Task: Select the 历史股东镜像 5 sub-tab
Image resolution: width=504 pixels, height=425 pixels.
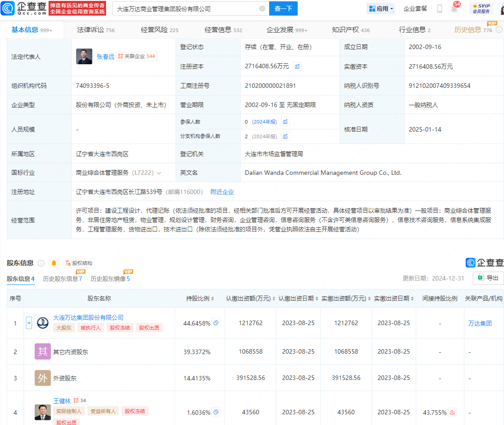Action: point(110,279)
